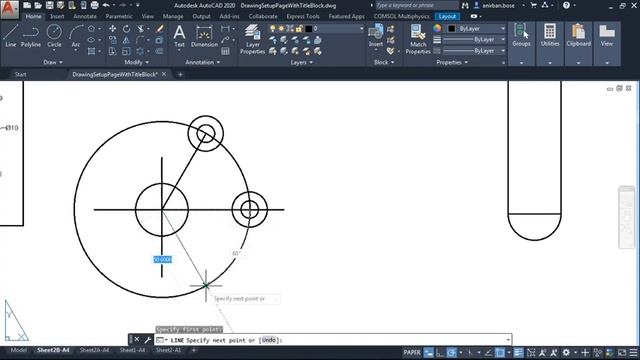The height and width of the screenshot is (360, 640).
Task: Open the Help question mark
Action: [x=566, y=5]
